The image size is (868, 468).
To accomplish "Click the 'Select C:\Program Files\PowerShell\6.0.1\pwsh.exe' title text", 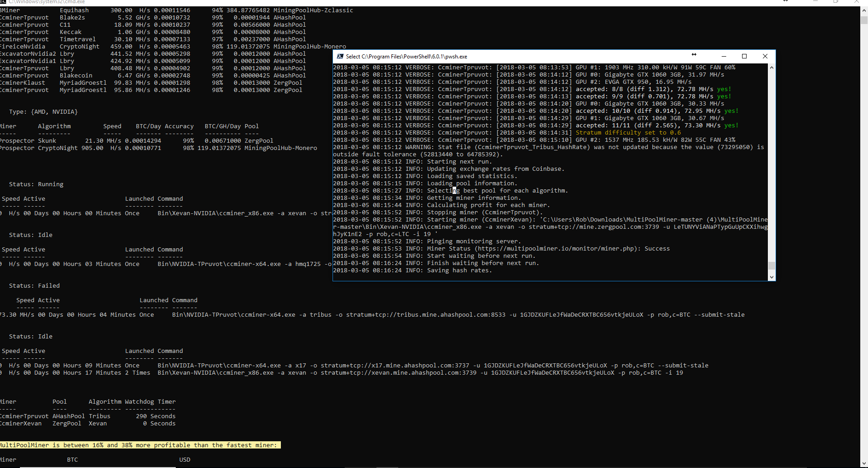I will click(405, 56).
